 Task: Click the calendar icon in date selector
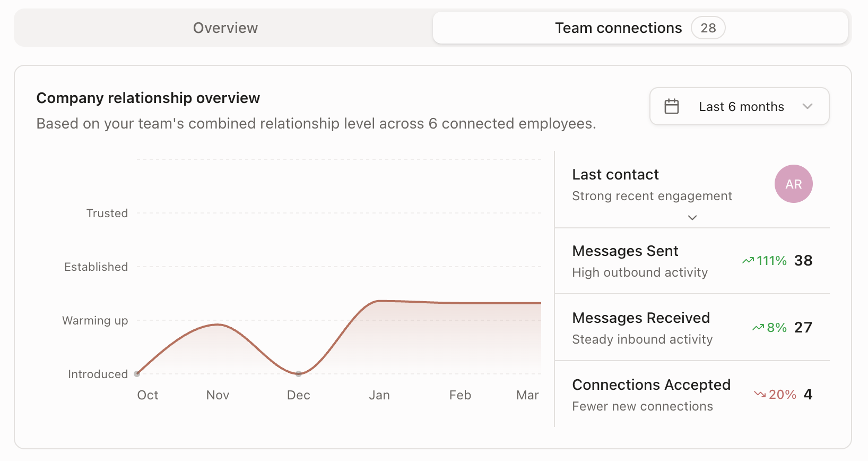tap(672, 106)
